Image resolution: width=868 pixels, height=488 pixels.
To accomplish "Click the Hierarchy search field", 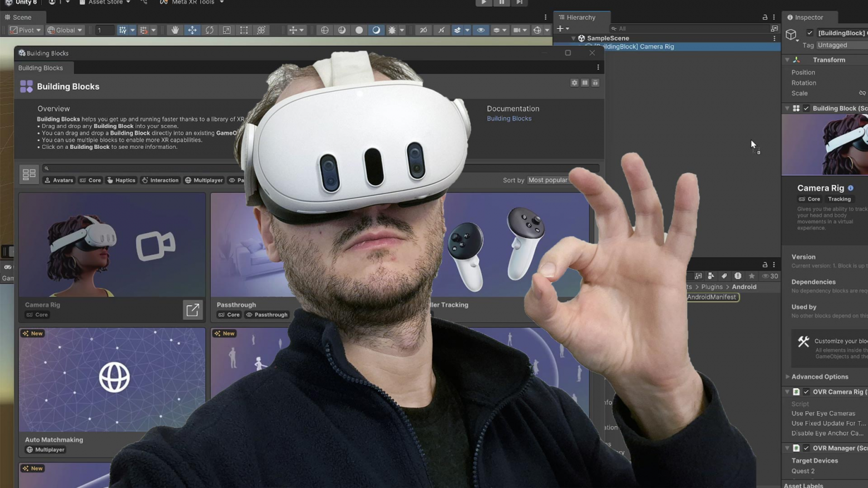I will click(x=690, y=28).
